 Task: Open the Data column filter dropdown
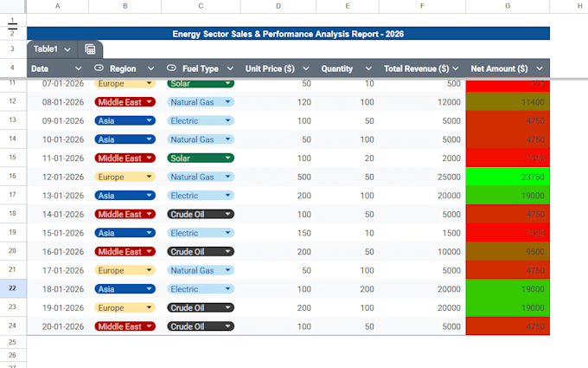click(78, 68)
